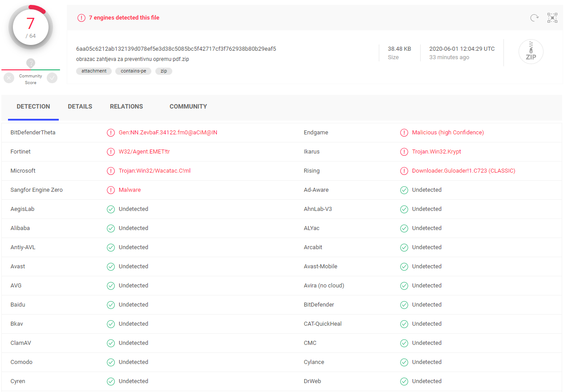
Task: Click the red alert icon in the detection banner
Action: (81, 18)
